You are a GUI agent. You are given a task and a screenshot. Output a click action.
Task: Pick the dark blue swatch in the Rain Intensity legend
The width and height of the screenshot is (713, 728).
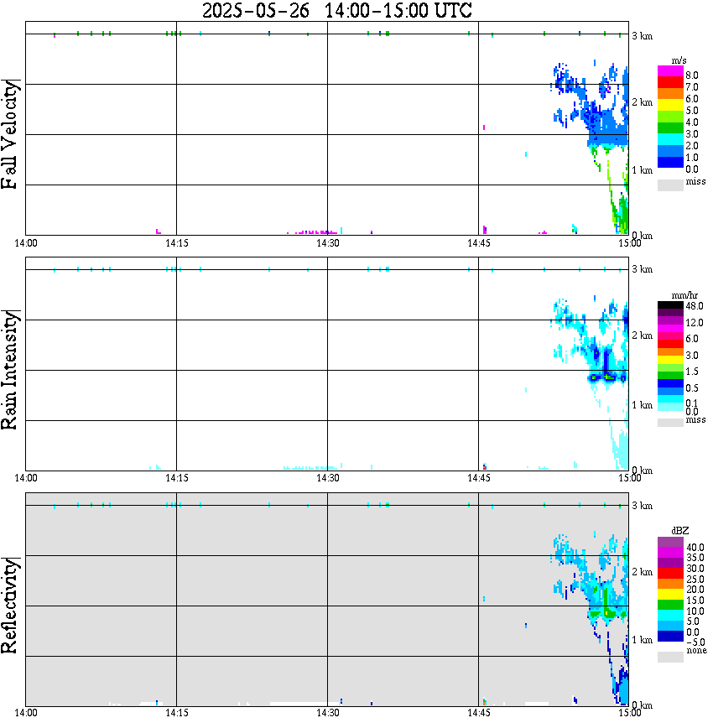[x=670, y=383]
